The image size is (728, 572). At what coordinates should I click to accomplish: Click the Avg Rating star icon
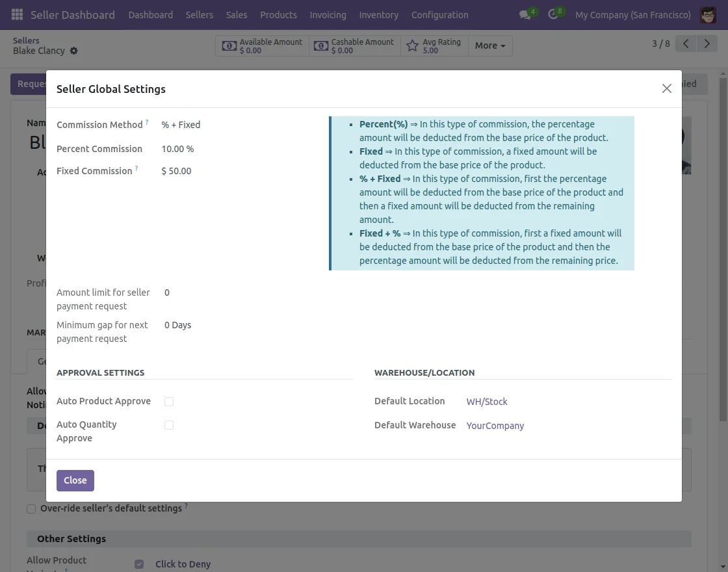pyautogui.click(x=412, y=45)
